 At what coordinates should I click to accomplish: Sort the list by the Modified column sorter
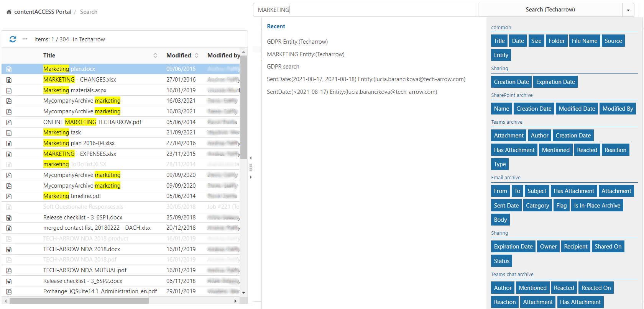[197, 56]
